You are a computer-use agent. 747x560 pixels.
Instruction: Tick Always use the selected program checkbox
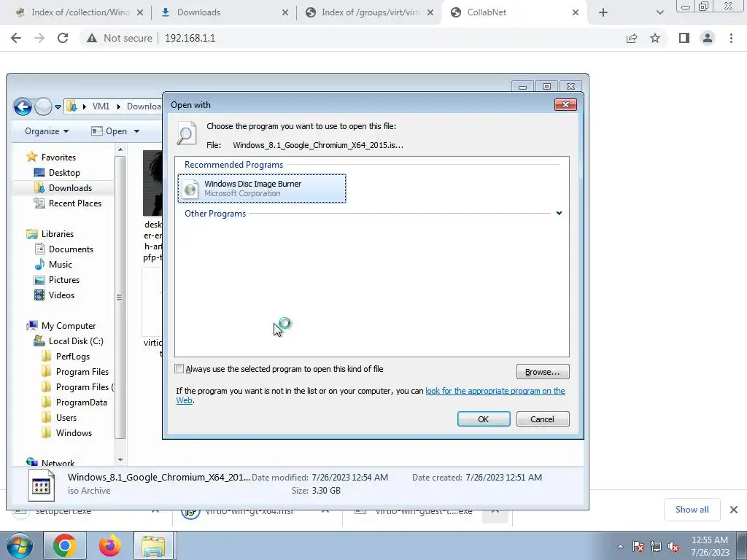(179, 369)
